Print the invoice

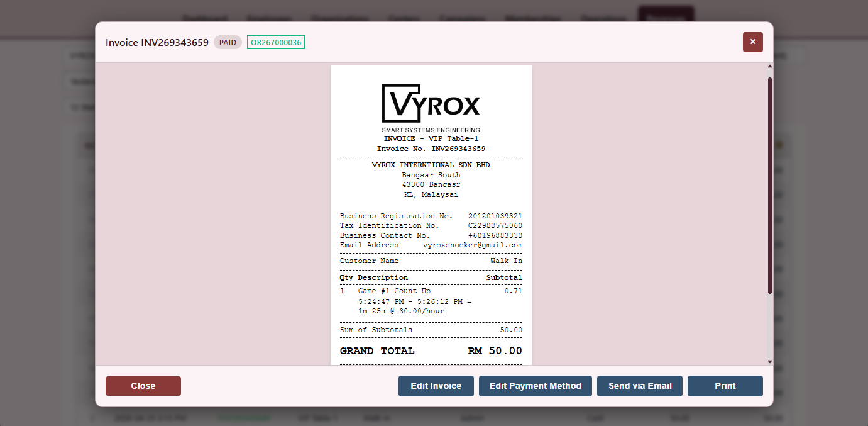coord(725,386)
